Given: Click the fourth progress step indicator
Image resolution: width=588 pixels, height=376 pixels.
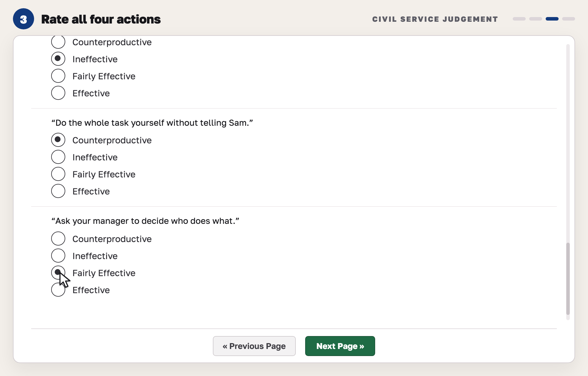Looking at the screenshot, I should (569, 19).
